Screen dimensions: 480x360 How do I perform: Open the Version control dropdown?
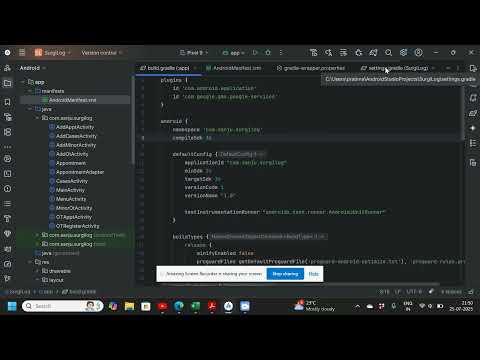pos(102,53)
